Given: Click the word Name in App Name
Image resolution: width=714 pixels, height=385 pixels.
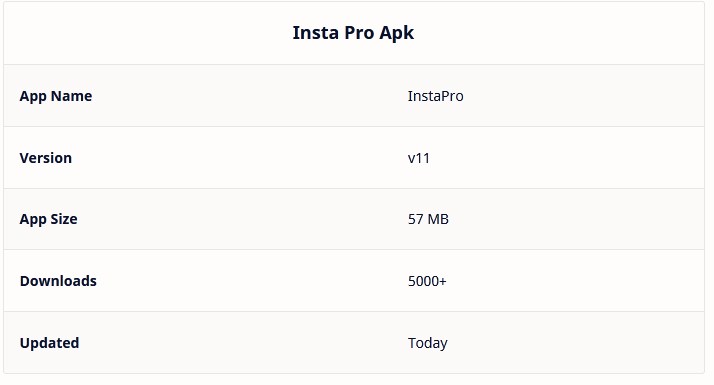Looking at the screenshot, I should coord(71,96).
